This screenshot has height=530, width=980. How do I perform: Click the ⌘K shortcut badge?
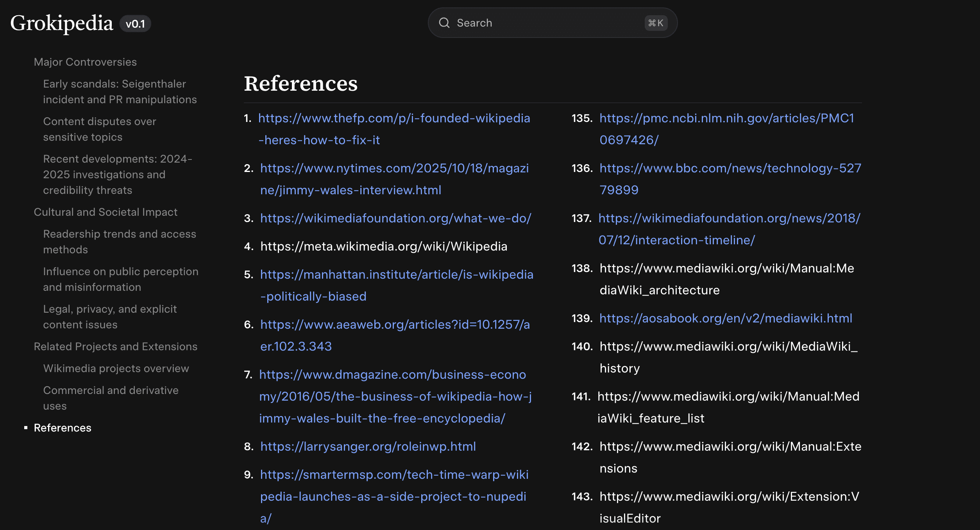pyautogui.click(x=656, y=23)
